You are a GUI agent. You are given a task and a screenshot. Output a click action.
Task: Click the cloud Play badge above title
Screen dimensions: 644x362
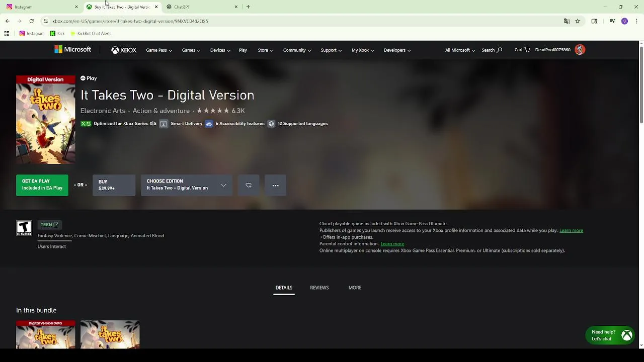click(x=89, y=78)
